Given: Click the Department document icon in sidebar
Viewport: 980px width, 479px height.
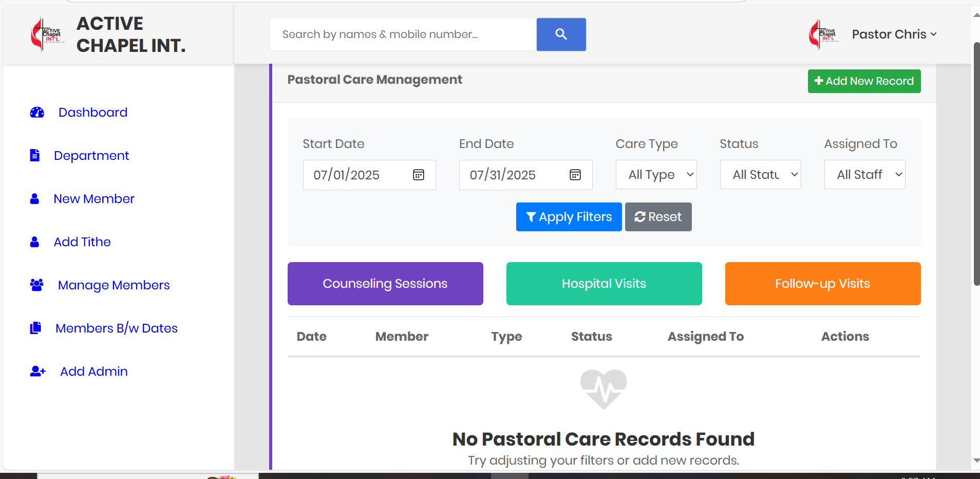Looking at the screenshot, I should point(35,155).
